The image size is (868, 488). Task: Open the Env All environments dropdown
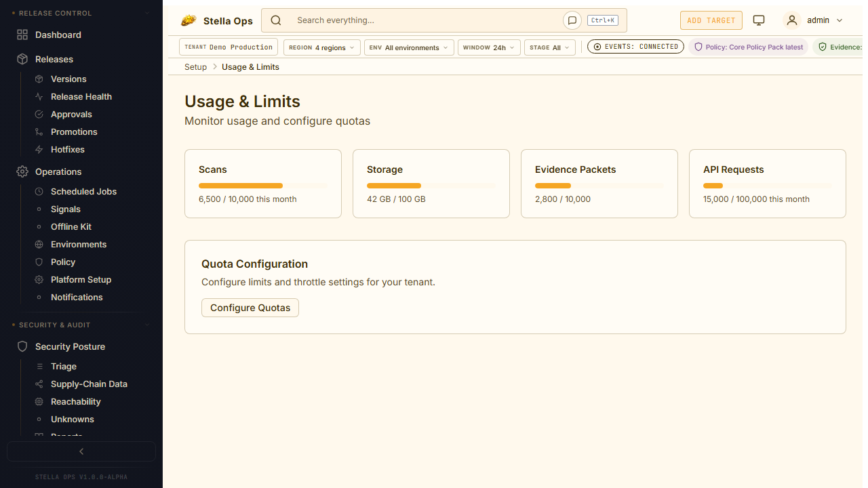[409, 47]
